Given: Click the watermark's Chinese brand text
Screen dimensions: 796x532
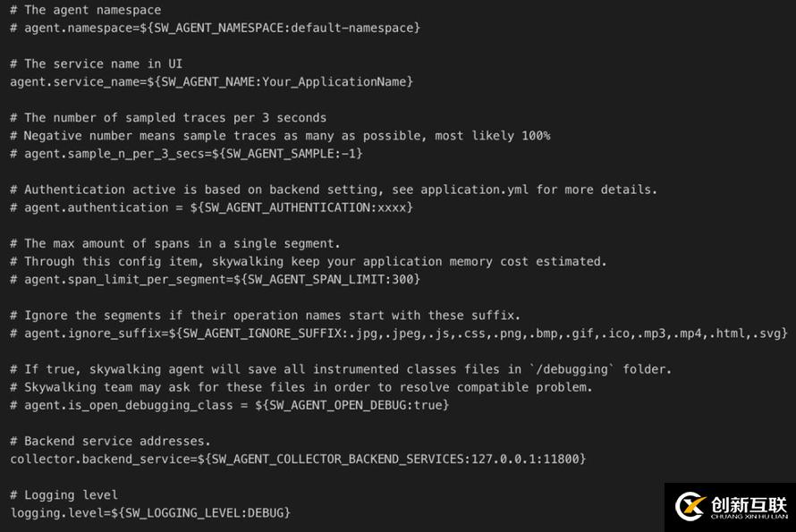Looking at the screenshot, I should (x=749, y=502).
